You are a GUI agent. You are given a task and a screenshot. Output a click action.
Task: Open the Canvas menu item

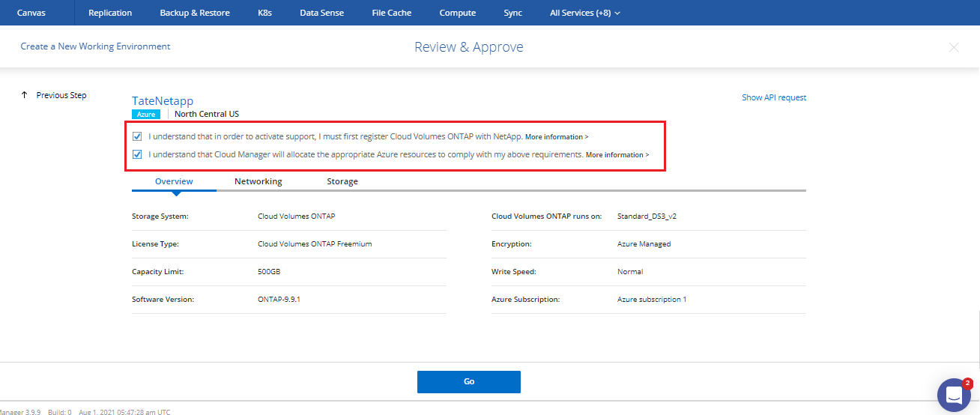point(31,13)
